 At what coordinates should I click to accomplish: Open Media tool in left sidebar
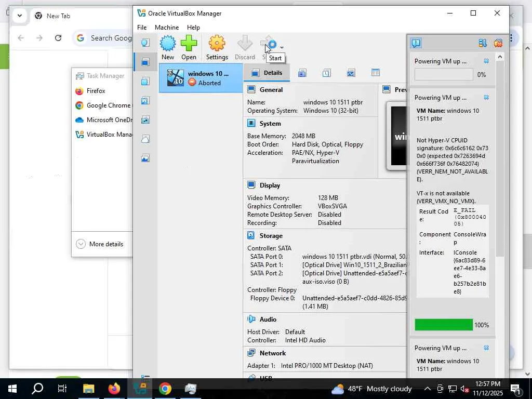tap(145, 100)
